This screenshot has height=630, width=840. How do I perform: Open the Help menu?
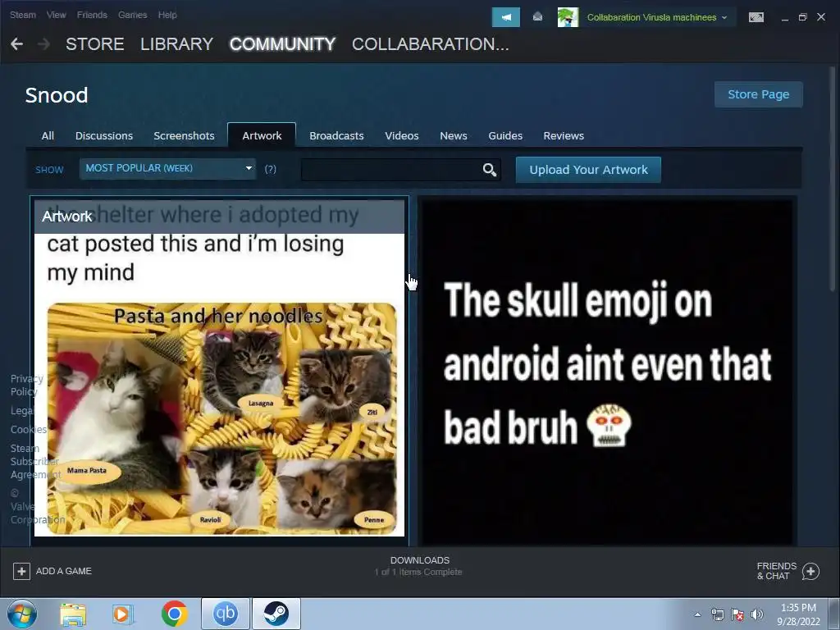[167, 15]
